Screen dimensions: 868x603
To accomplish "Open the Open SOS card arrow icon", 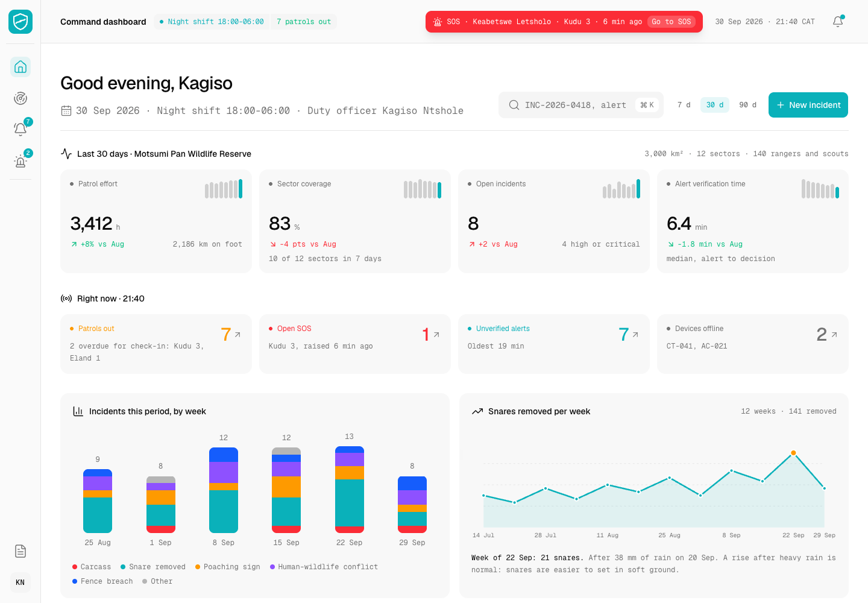I will pyautogui.click(x=436, y=335).
